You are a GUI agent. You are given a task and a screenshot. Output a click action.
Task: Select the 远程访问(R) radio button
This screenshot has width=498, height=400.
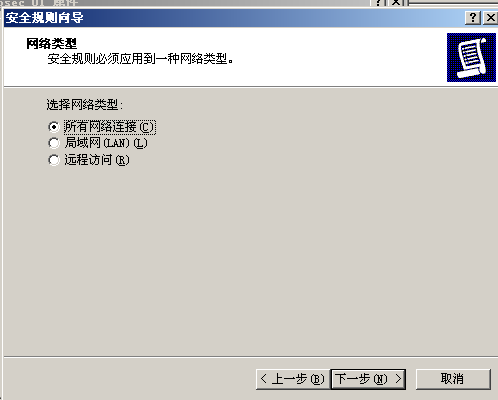pos(53,160)
